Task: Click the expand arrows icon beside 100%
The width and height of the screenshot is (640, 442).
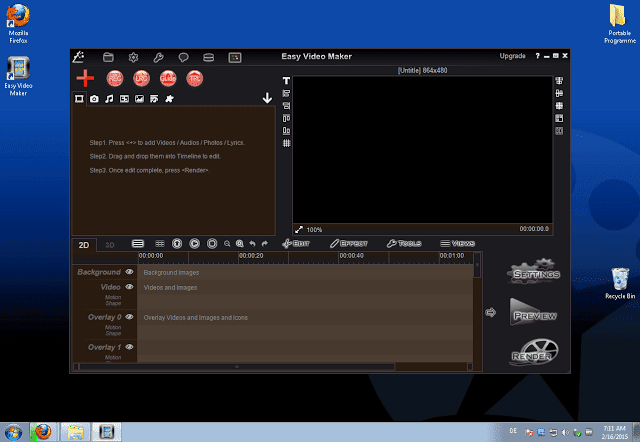Action: tap(299, 230)
